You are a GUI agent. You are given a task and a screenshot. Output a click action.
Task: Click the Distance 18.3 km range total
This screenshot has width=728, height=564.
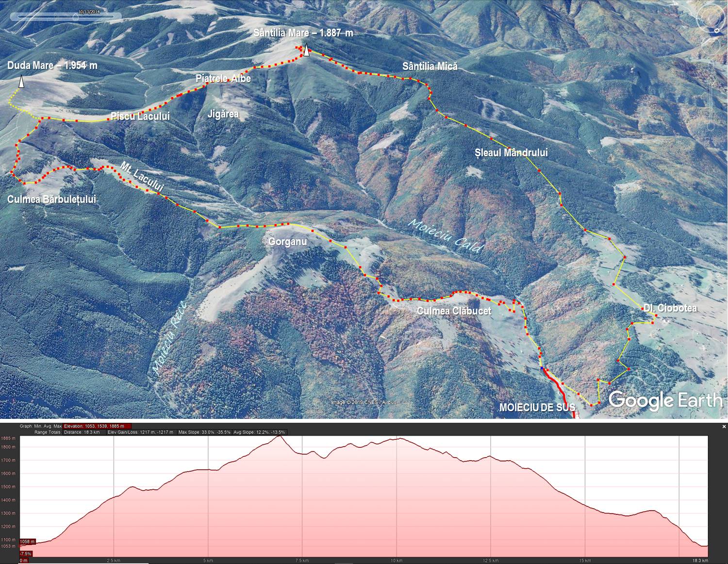pos(82,432)
